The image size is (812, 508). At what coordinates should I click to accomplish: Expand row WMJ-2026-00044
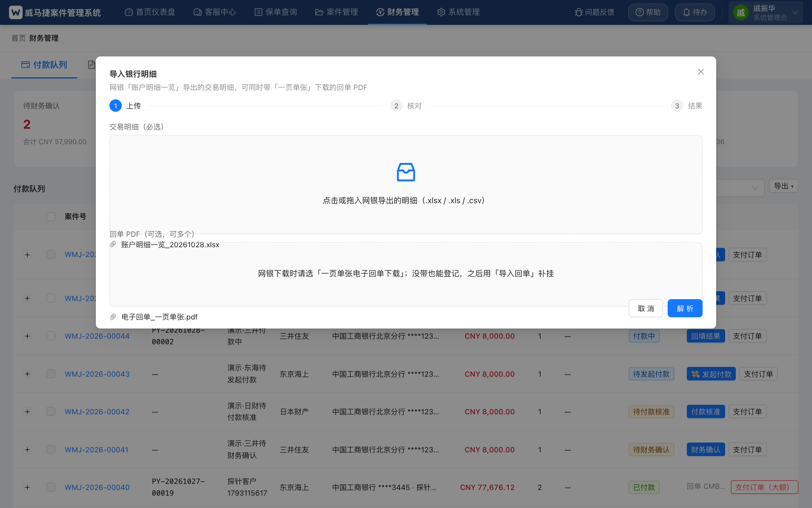click(27, 336)
